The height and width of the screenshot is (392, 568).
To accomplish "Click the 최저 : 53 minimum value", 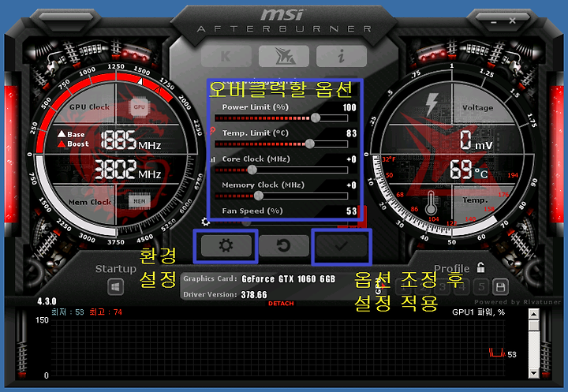I will tap(68, 312).
